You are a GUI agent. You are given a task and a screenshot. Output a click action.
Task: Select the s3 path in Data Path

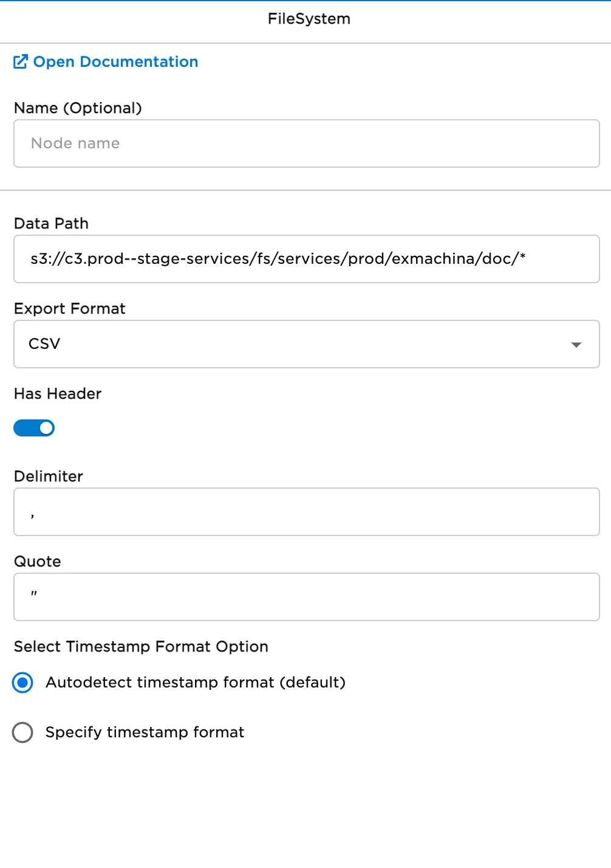(x=278, y=258)
